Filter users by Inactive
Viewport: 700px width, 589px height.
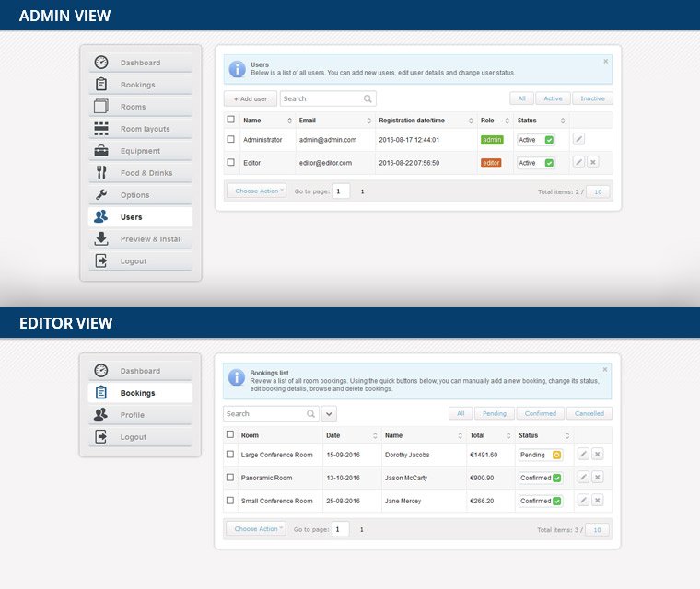(x=592, y=98)
